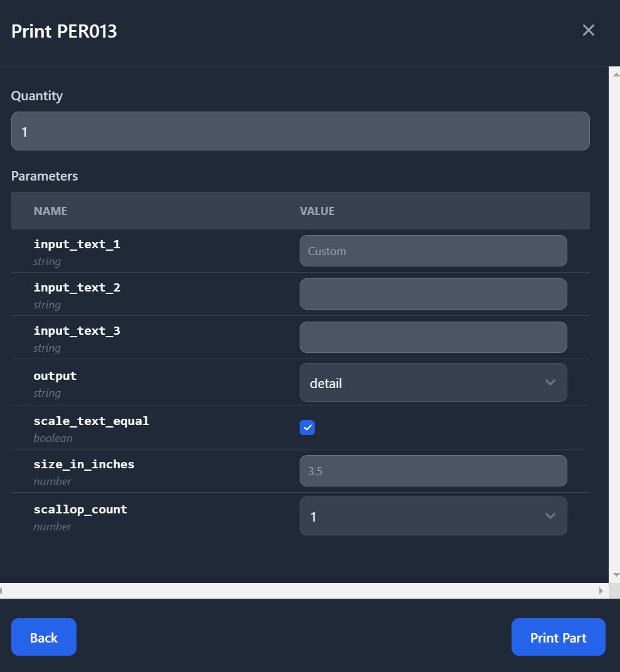Click the input_text_2 value field
Image resolution: width=620 pixels, height=672 pixels.
[x=433, y=295]
